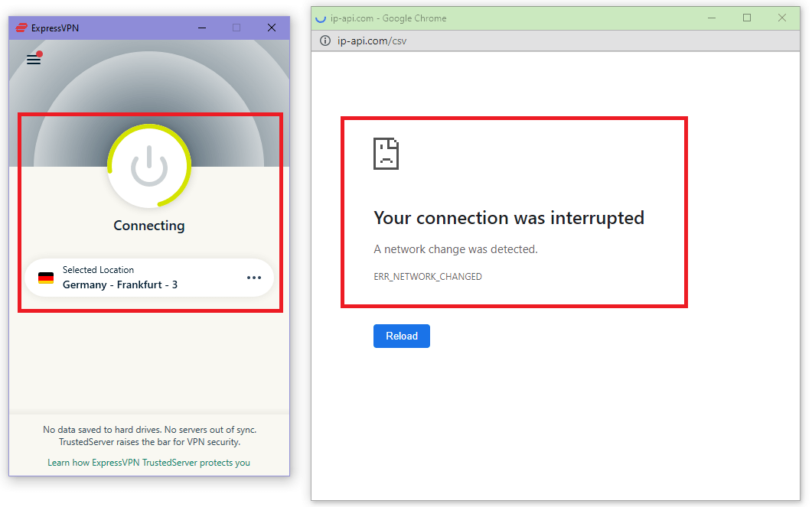
Task: Open the ExpressVPN hamburger menu
Action: point(34,60)
